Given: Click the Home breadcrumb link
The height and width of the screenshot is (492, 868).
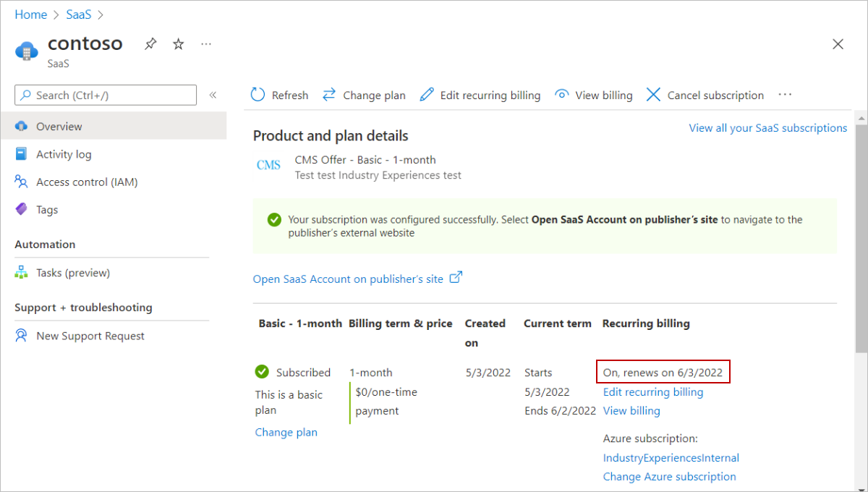Looking at the screenshot, I should pyautogui.click(x=30, y=14).
